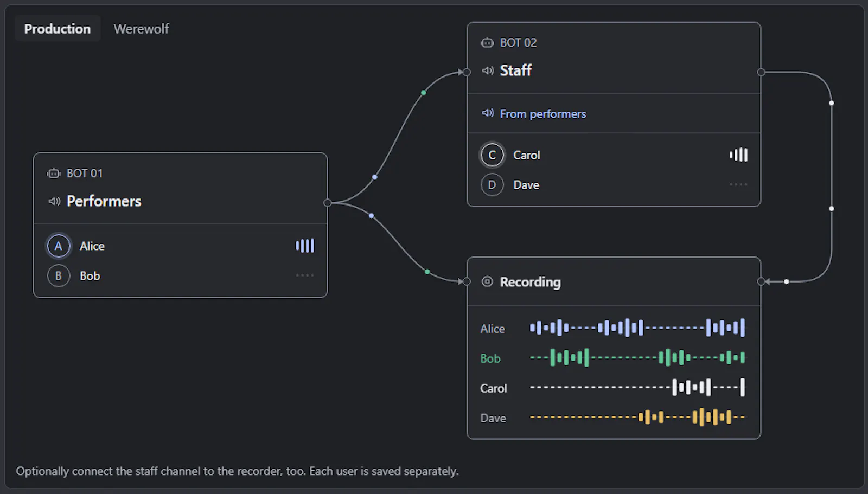This screenshot has height=494, width=868.
Task: Click the Alice name in Performers
Action: (x=92, y=246)
